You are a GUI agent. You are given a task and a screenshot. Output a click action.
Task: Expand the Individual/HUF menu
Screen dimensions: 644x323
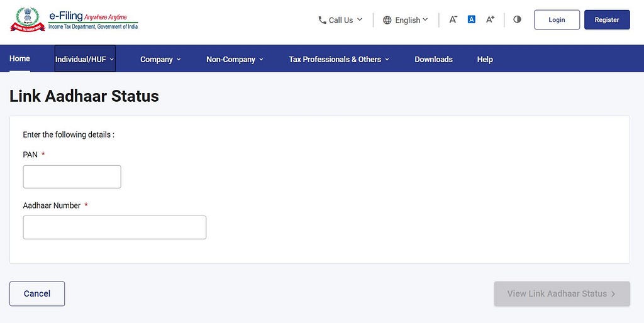(x=85, y=58)
